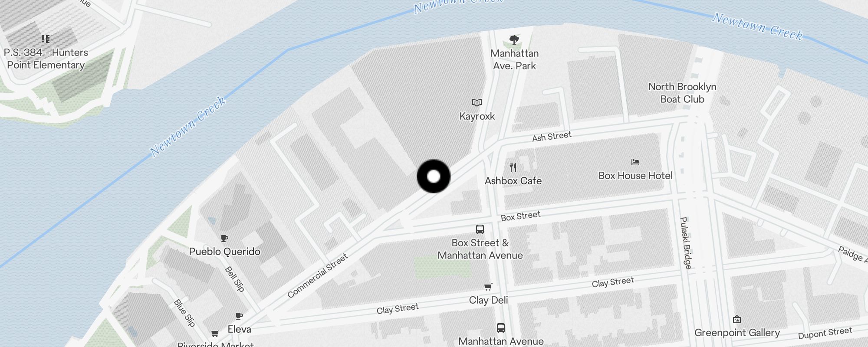The image size is (868, 347).
Task: Click the Ashbox Cafe fork-and-knife icon
Action: click(x=513, y=167)
